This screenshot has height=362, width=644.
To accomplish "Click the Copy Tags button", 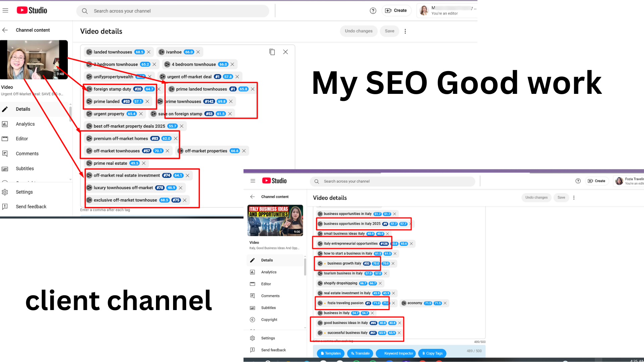I will tap(432, 353).
